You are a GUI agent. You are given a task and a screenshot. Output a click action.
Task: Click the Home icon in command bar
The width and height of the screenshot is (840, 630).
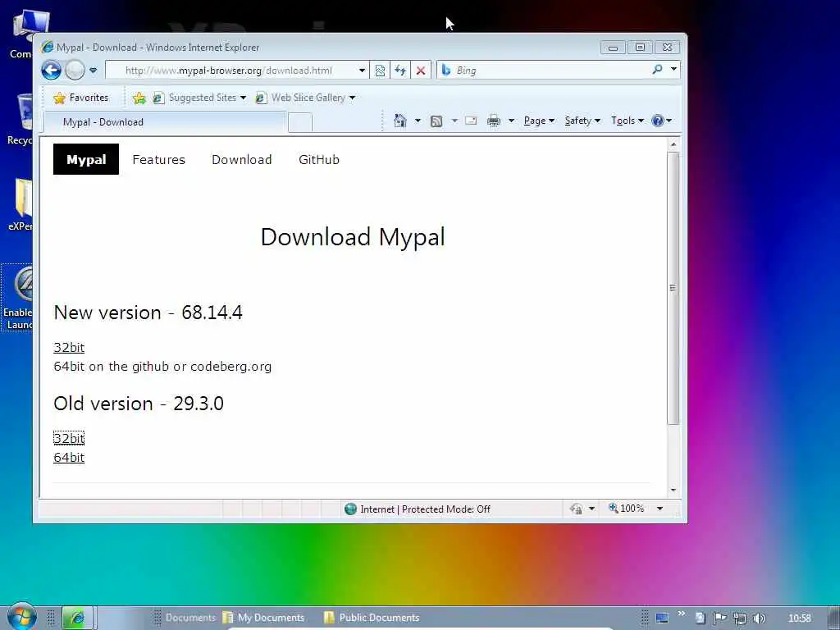coord(399,121)
